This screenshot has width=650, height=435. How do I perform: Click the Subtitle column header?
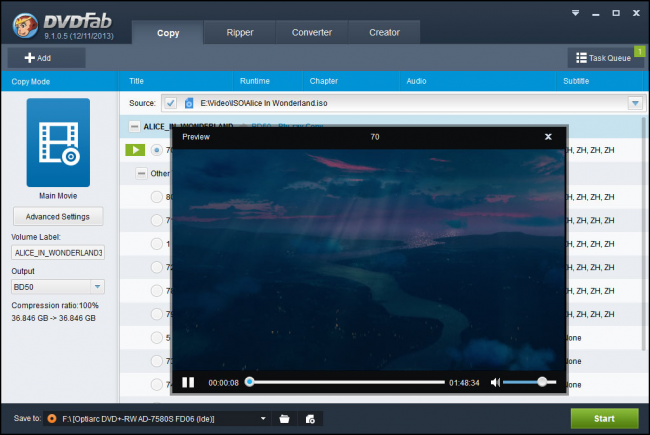coord(576,81)
